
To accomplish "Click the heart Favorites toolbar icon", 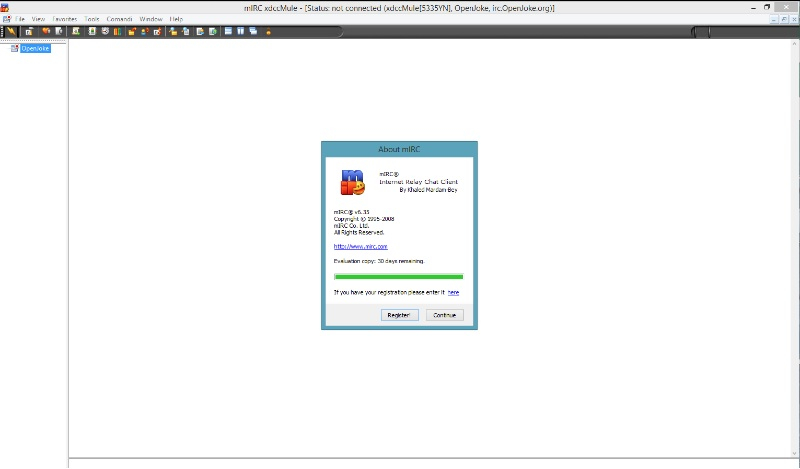I will tap(46, 31).
